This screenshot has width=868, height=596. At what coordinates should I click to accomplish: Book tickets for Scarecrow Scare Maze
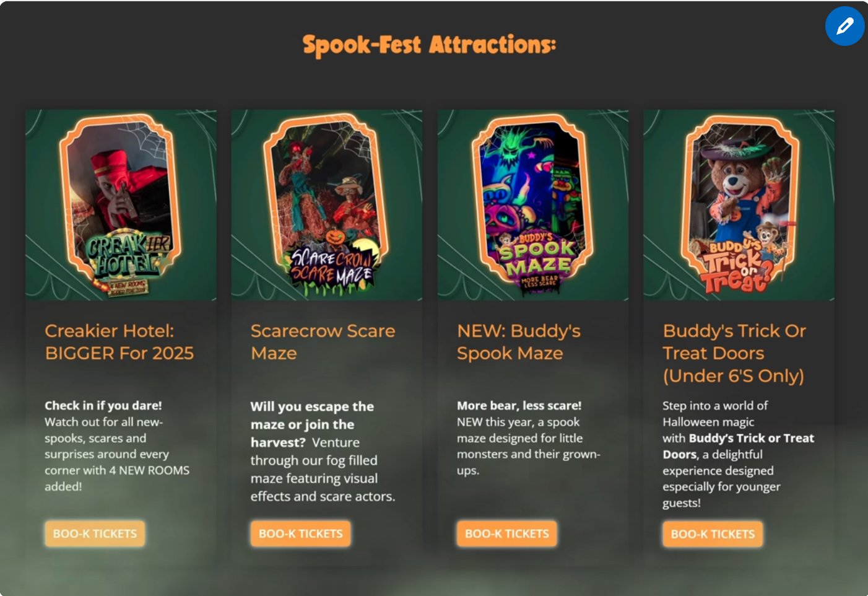point(301,533)
